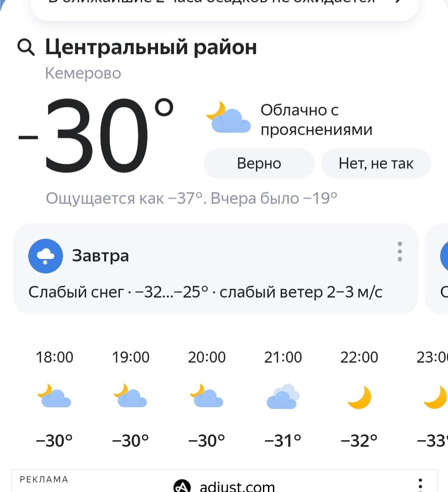This screenshot has width=448, height=492.
Task: Confirm weather accuracy with Верно button
Action: 259,163
